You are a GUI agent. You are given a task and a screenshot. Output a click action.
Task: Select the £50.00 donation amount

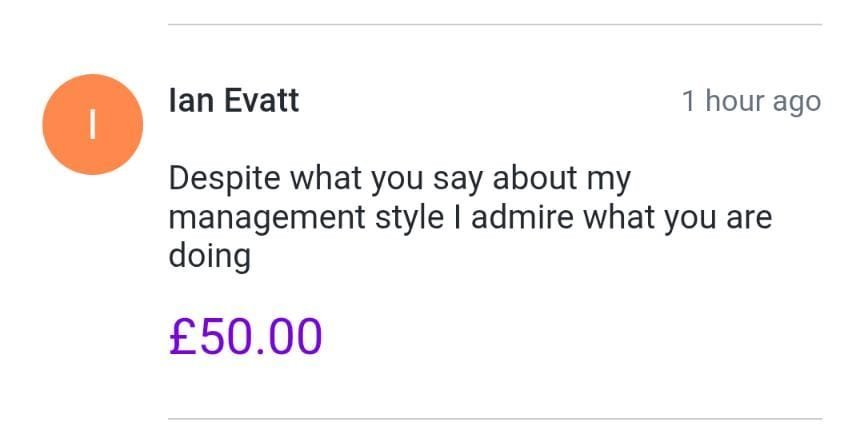(x=245, y=336)
